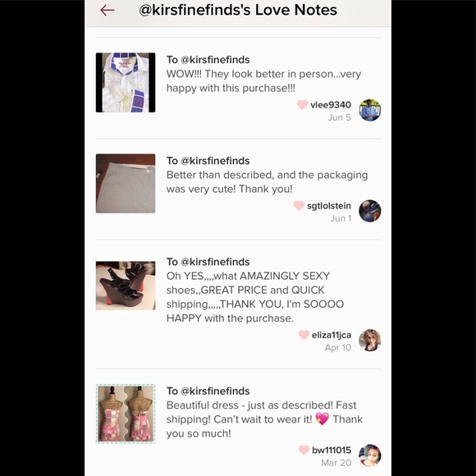The image size is (476, 476).
Task: Open the striped shirt listing thumbnail
Action: pyautogui.click(x=126, y=82)
